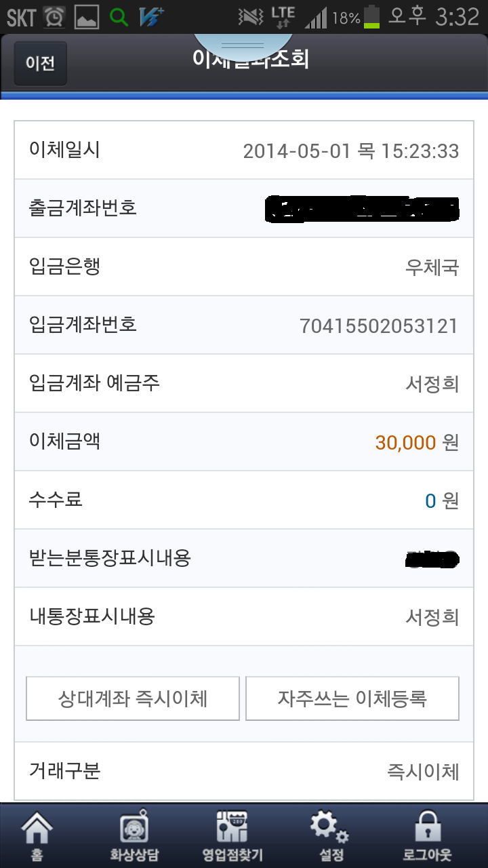Tap the battery indicator icon
The height and width of the screenshot is (868, 488).
(x=371, y=17)
